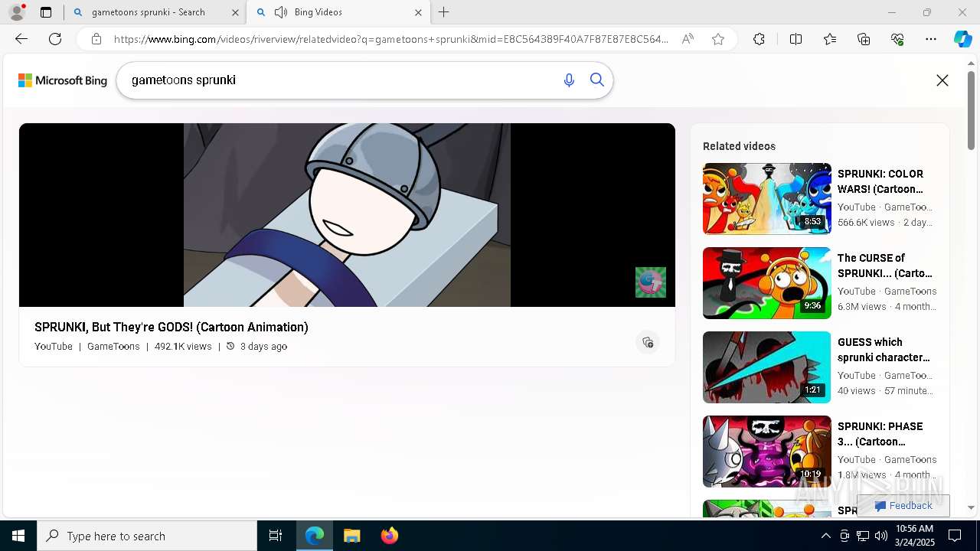This screenshot has height=551, width=980.
Task: Refresh the current page
Action: (55, 39)
